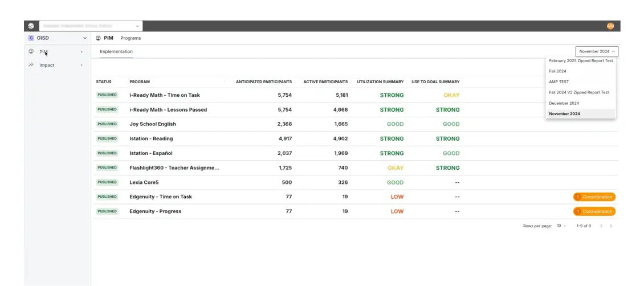Open Consideration badge for Edgenuity Time on Task
Image resolution: width=644 pixels, height=286 pixels.
594,197
